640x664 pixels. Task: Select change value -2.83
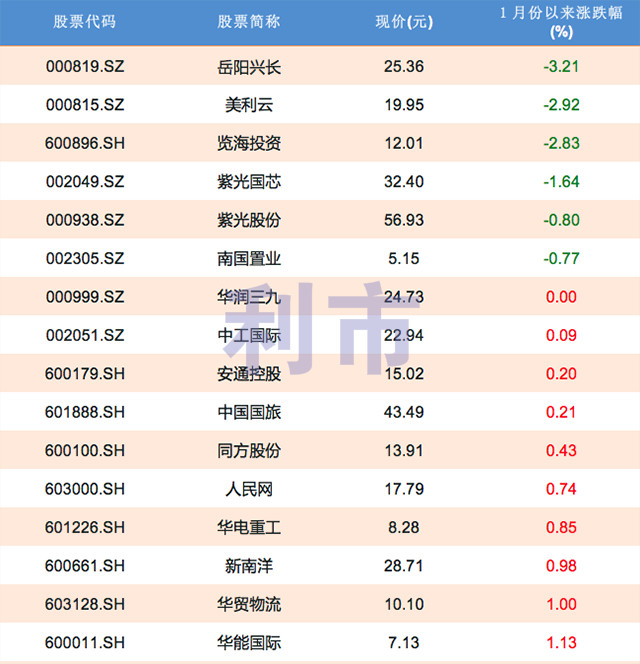coord(561,143)
